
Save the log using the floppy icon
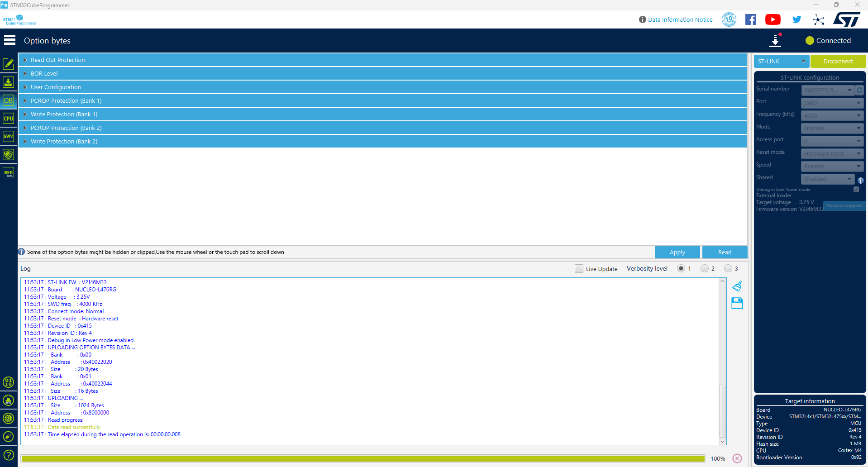[737, 303]
